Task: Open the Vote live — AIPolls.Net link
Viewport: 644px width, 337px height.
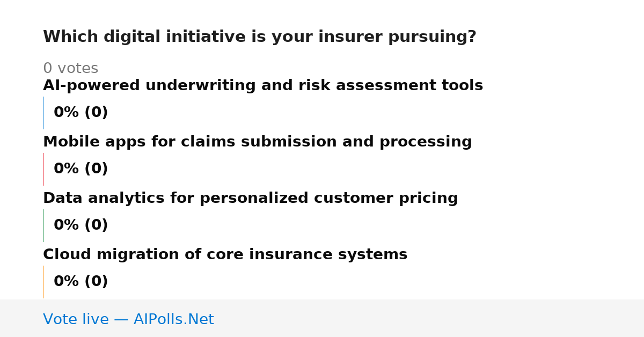Action: point(128,320)
